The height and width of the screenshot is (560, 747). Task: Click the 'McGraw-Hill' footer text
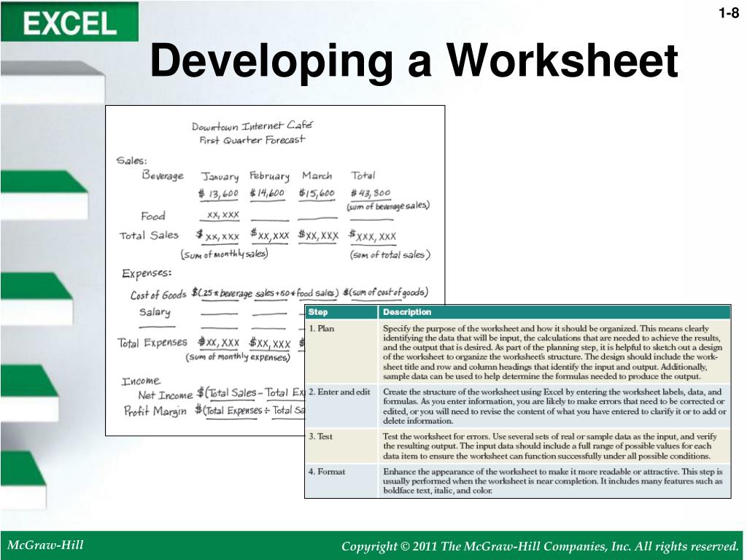coord(45,545)
